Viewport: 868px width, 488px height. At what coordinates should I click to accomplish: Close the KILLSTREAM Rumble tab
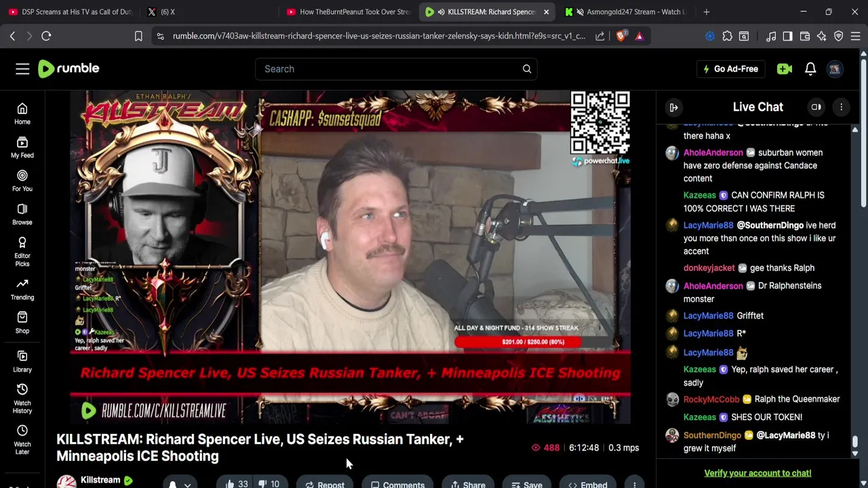click(x=546, y=12)
